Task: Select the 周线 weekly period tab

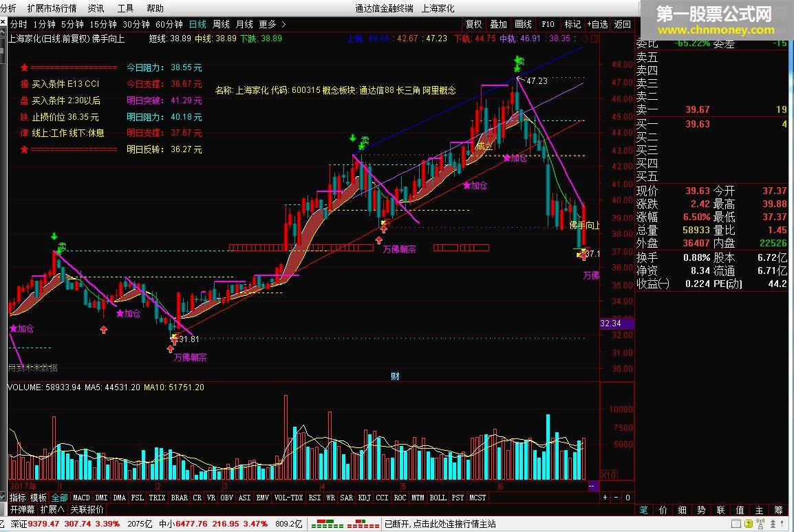Action: click(222, 24)
